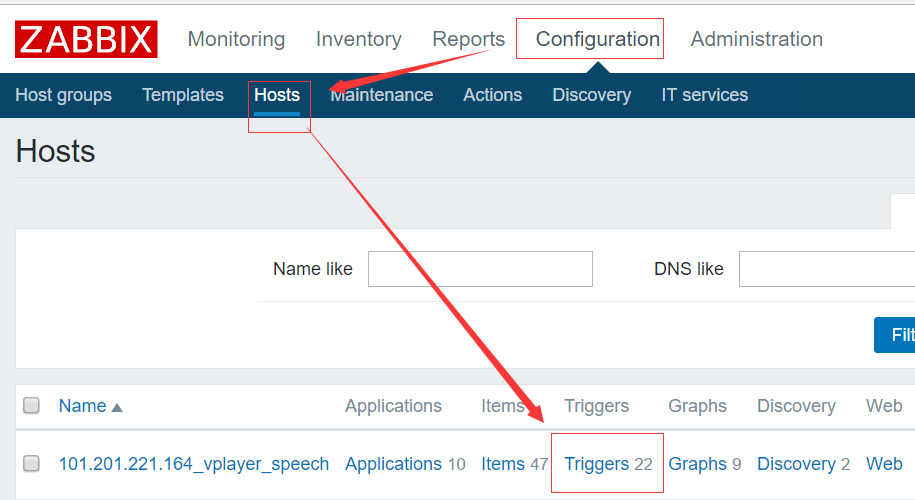Click the blue Filter button
The image size is (915, 500).
coord(895,335)
